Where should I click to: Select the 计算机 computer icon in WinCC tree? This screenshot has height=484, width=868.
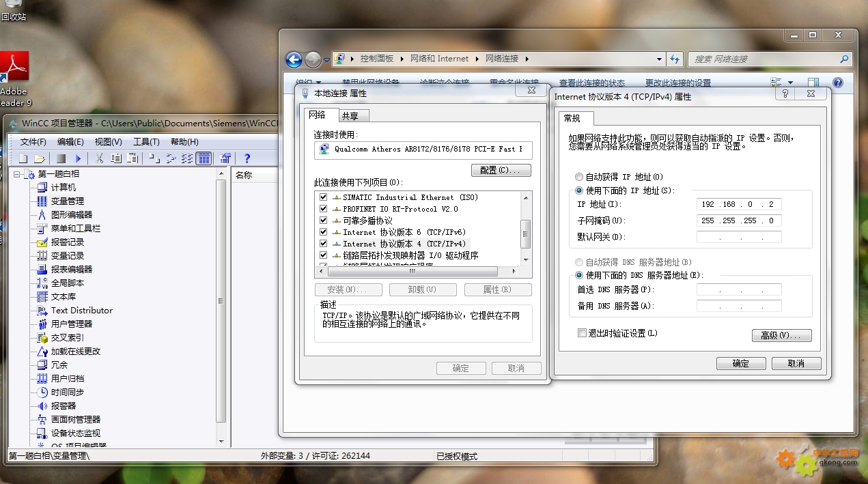[42, 187]
